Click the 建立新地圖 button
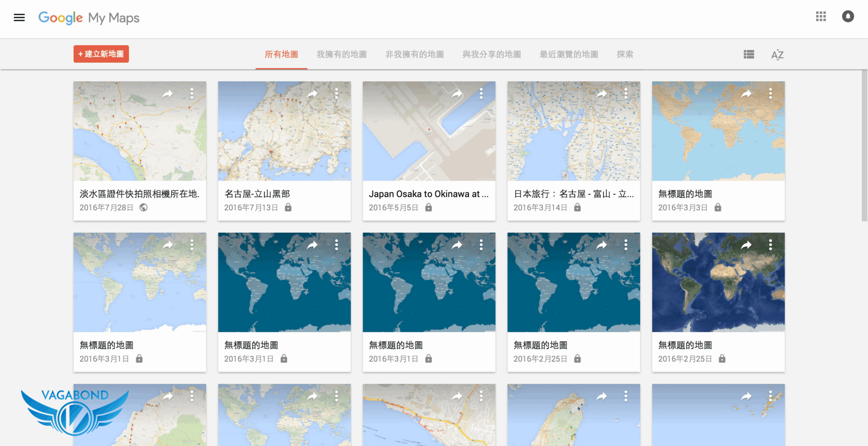This screenshot has width=868, height=446. click(x=101, y=54)
